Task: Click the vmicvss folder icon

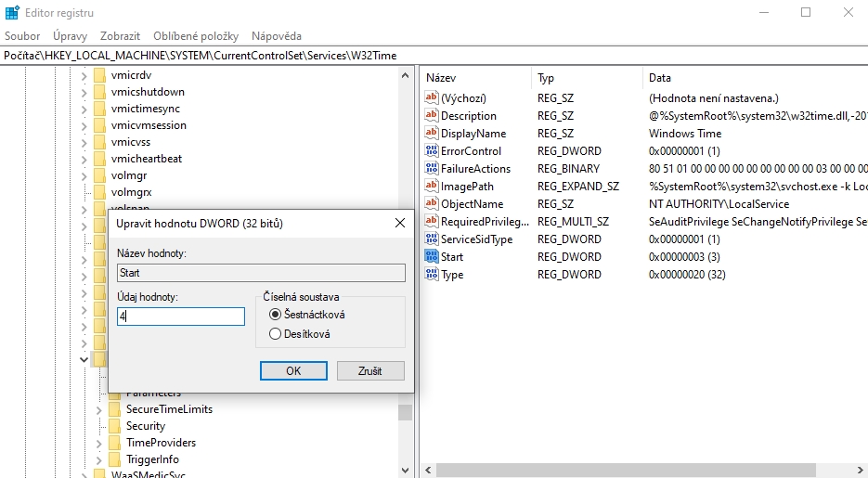Action: [99, 142]
